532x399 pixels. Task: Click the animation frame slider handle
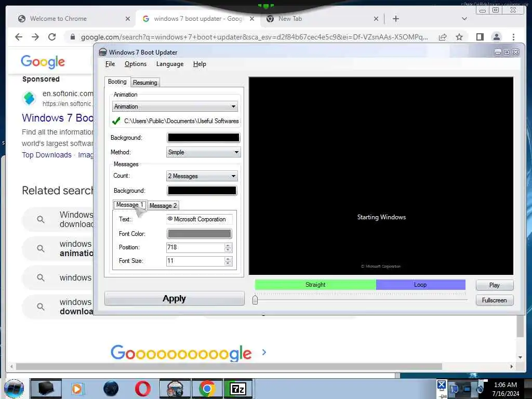tap(255, 300)
